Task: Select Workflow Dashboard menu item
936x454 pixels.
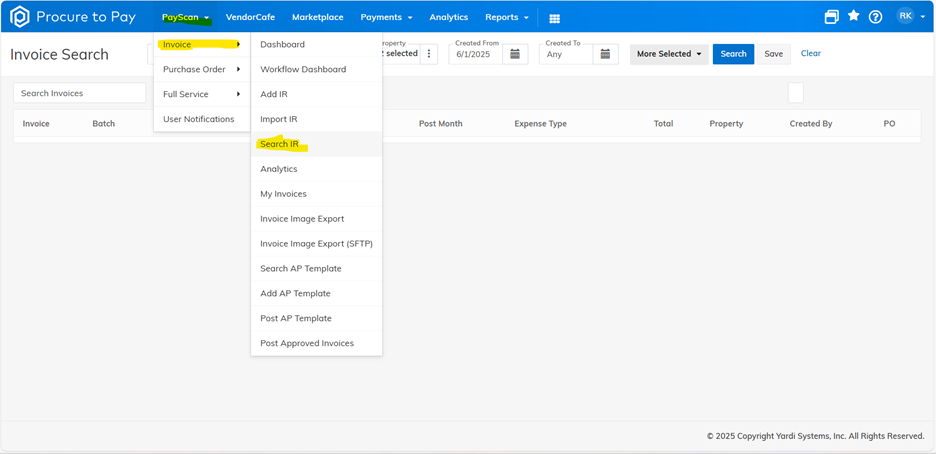Action: pyautogui.click(x=316, y=69)
